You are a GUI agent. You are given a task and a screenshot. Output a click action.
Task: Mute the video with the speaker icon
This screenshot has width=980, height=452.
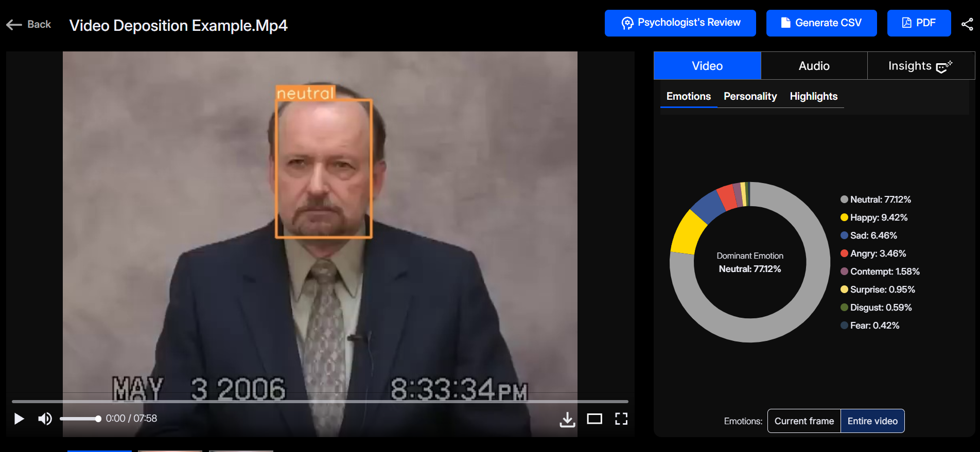45,419
